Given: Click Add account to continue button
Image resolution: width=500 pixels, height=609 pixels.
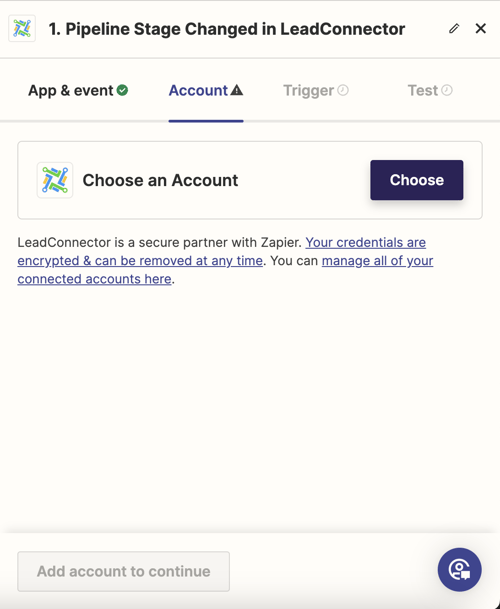Looking at the screenshot, I should click(124, 571).
